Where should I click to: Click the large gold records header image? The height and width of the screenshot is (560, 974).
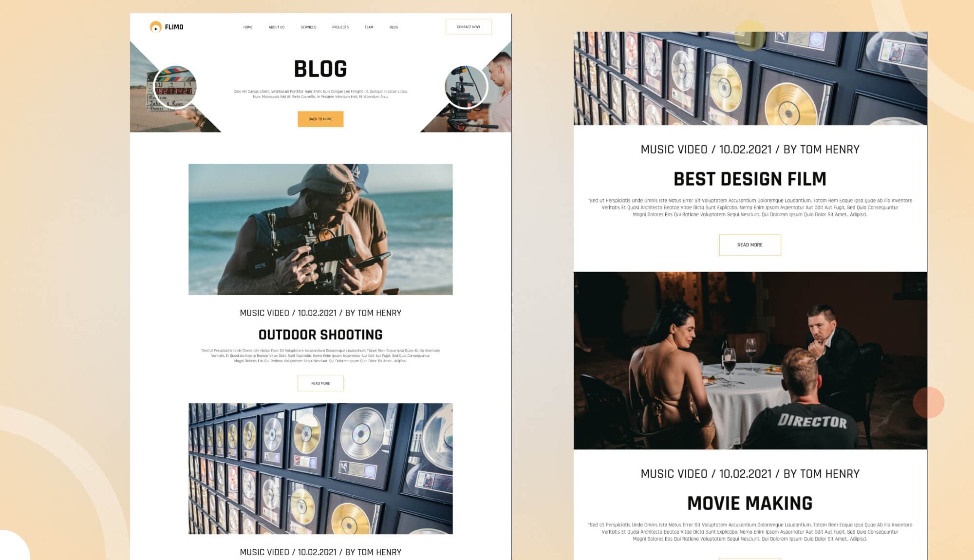(750, 78)
